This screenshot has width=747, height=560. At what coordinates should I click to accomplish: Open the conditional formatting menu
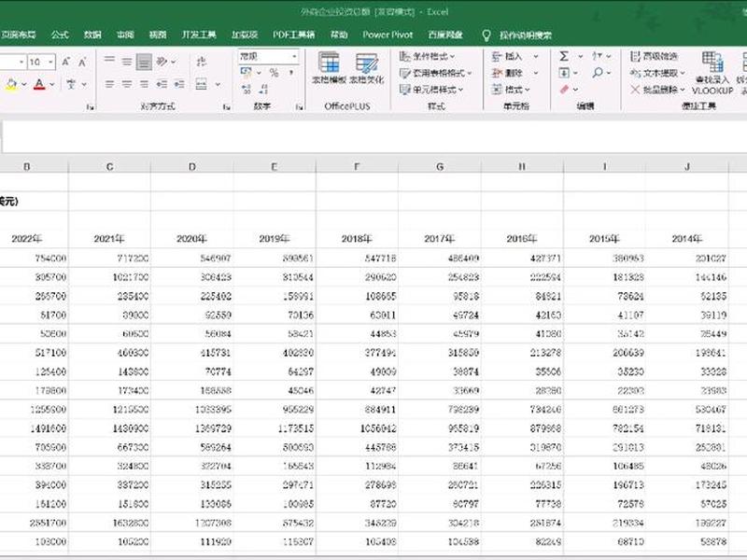[x=427, y=57]
